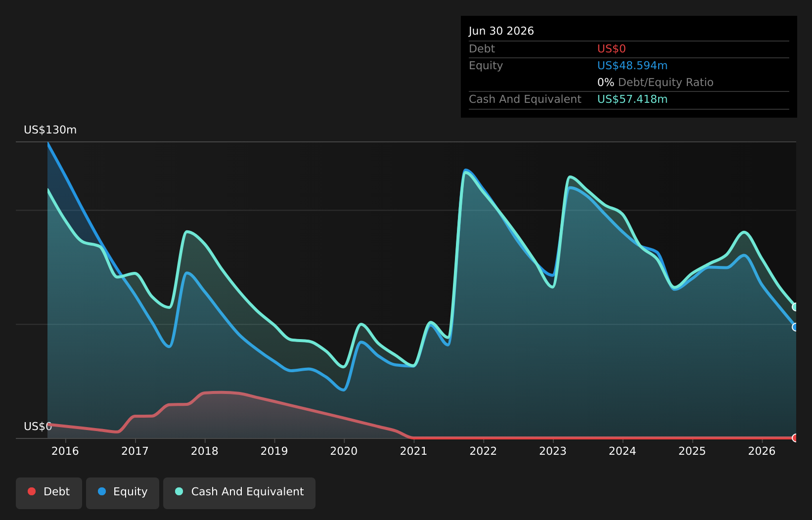Click the teal Cash And Equivalent legend dot
This screenshot has height=520, width=812.
tap(179, 491)
